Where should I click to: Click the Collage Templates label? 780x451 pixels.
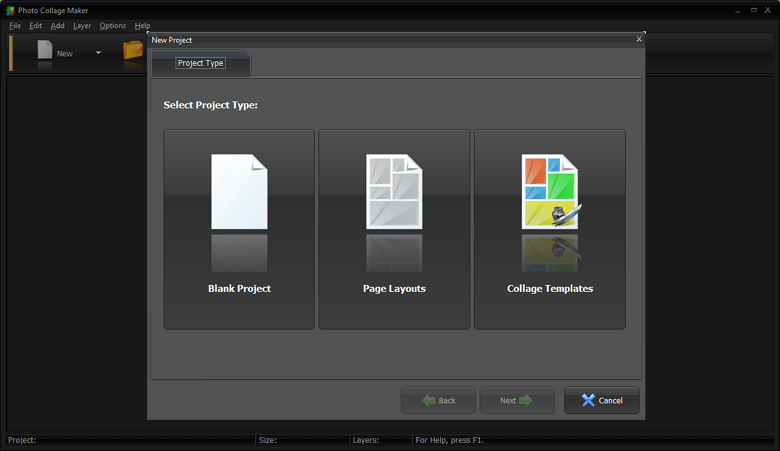tap(550, 288)
